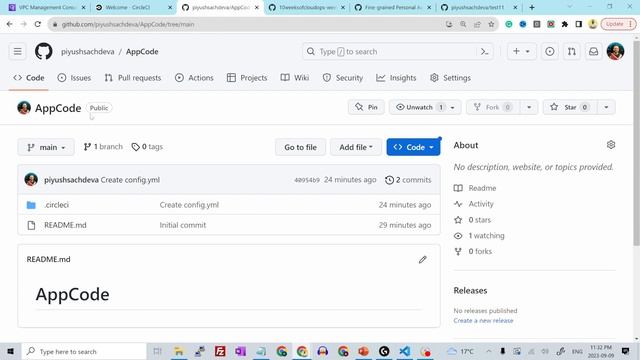Switch to the Welcome - CircleCI browser tab
Screen dimensions: 640x360
133,7
